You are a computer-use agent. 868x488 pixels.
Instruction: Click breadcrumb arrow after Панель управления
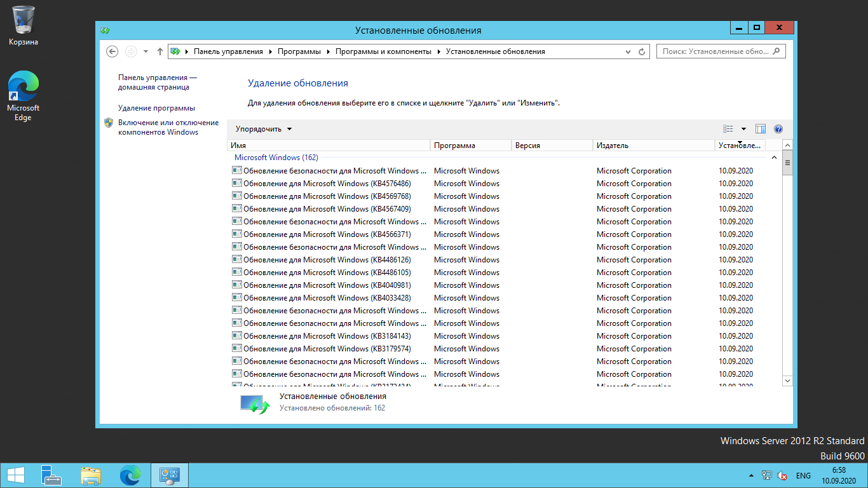[x=270, y=51]
